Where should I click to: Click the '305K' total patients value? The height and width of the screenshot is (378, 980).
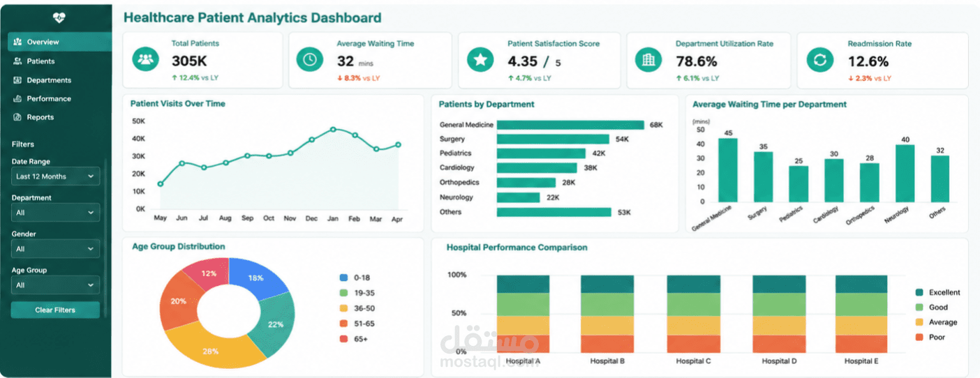(189, 61)
